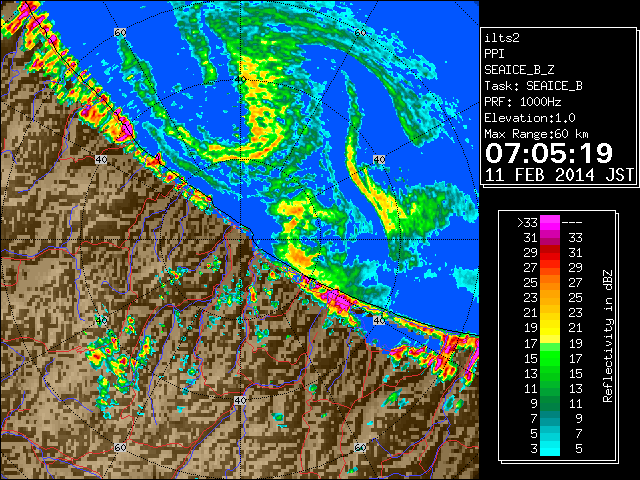This screenshot has width=640, height=480.
Task: Click the lowest legend value '3'
Action: coord(534,449)
